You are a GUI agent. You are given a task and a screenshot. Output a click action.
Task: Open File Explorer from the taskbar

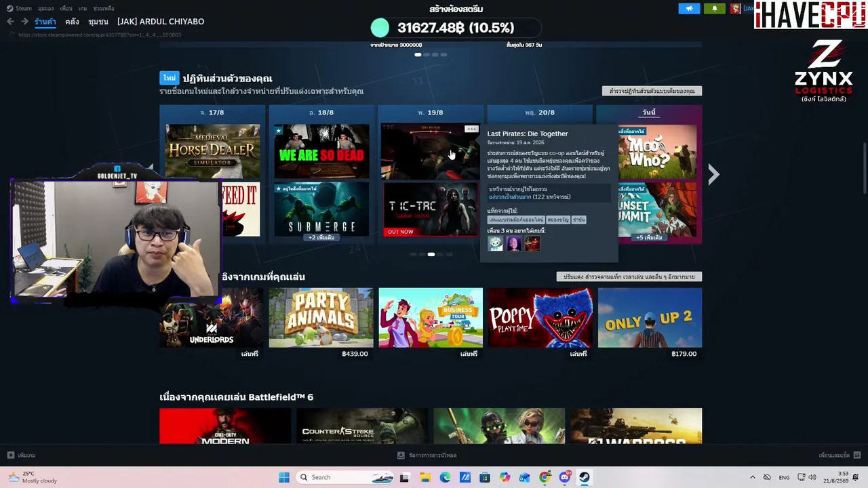point(425,477)
